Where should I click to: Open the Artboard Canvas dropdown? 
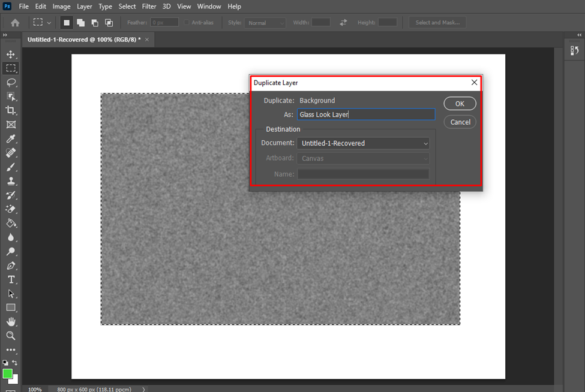pos(363,158)
